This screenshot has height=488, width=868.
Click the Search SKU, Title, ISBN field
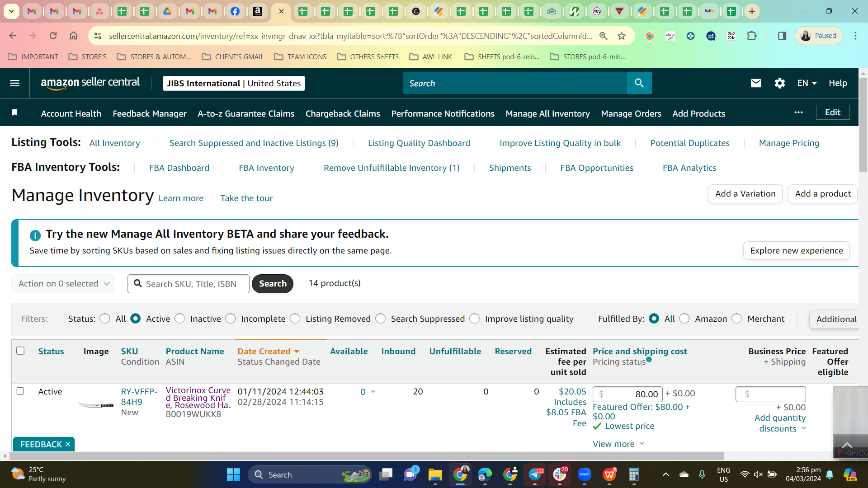point(189,284)
